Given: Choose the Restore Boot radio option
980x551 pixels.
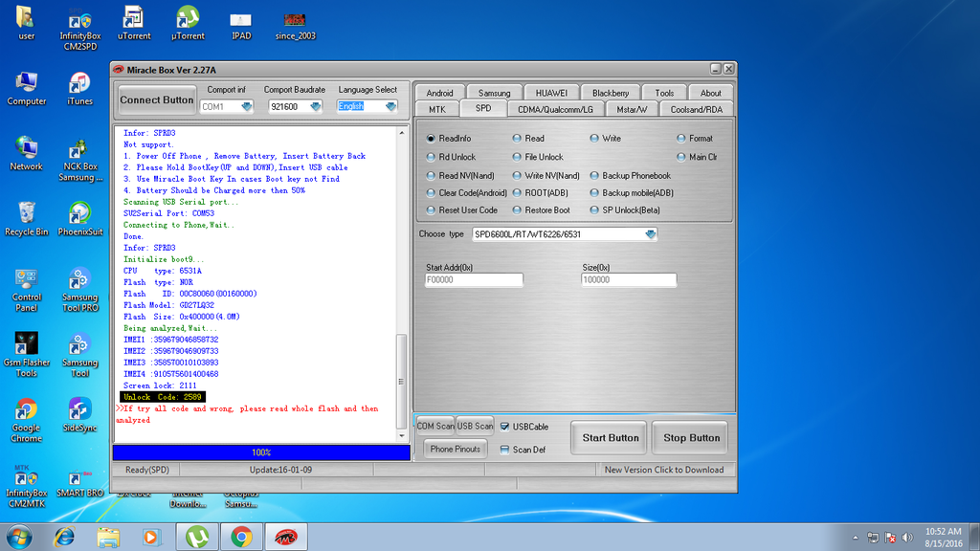Looking at the screenshot, I should 542,210.
